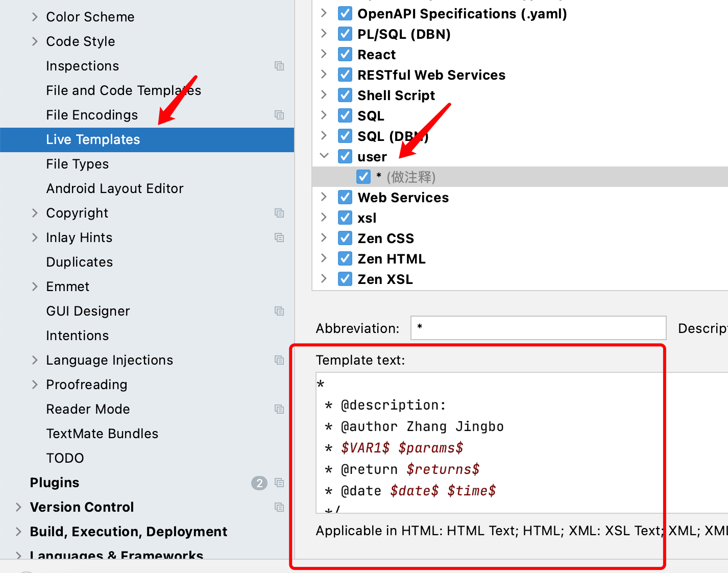Expand the Version Control section

coord(18,507)
